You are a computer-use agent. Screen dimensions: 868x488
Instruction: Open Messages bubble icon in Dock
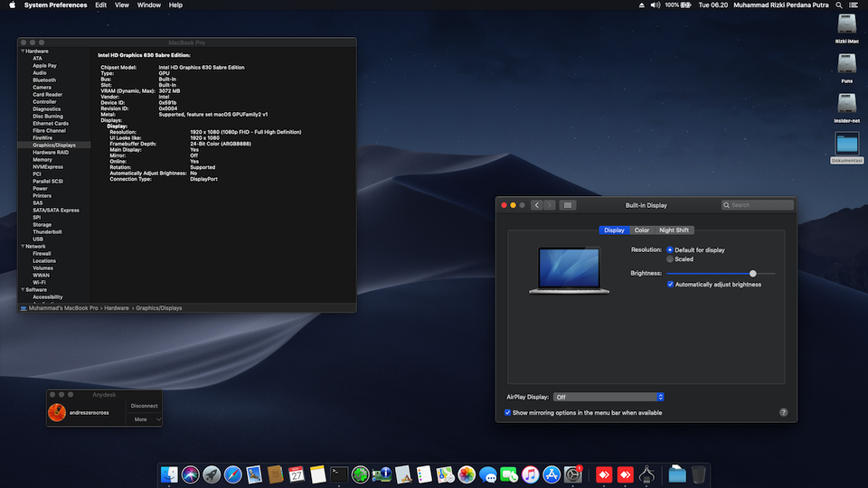(487, 474)
